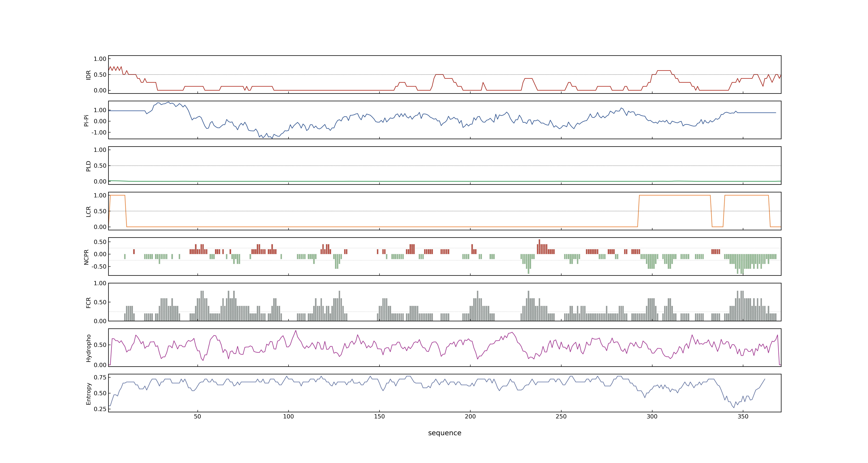Click the 1.00 tick on FCR panel
The height and width of the screenshot is (463, 868).
click(x=100, y=283)
